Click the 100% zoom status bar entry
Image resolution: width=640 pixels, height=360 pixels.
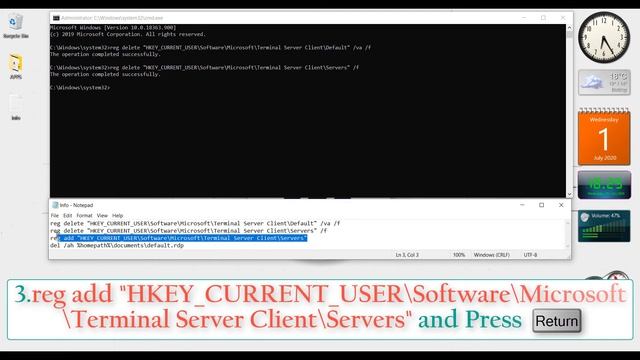point(459,255)
